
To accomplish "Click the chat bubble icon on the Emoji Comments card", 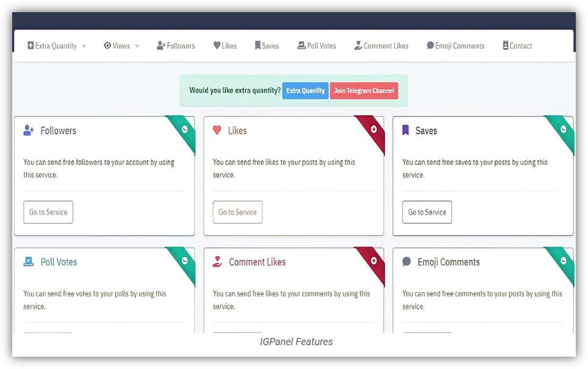I will pos(406,262).
